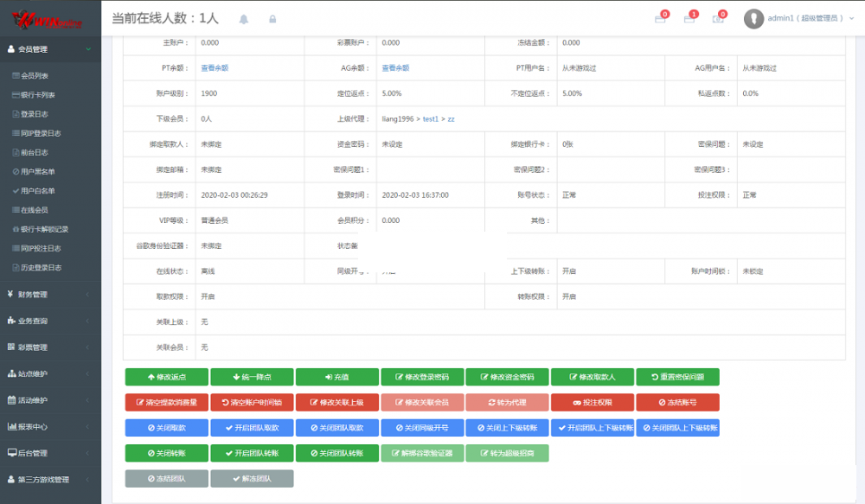This screenshot has width=865, height=504.
Task: Open the admin1 account dropdown
Action: pyautogui.click(x=805, y=18)
